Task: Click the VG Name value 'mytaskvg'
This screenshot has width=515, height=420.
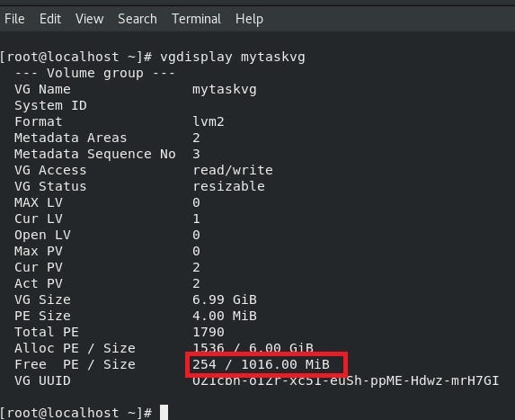Action: (x=225, y=90)
